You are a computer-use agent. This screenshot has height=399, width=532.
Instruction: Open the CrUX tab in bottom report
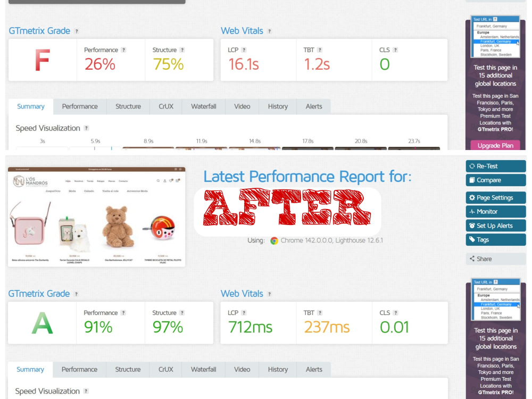click(165, 370)
